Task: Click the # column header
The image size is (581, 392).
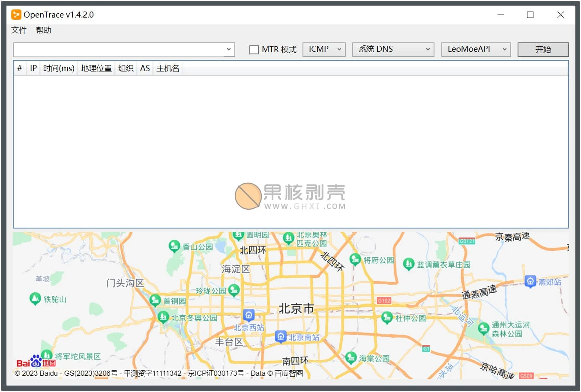Action: point(20,68)
